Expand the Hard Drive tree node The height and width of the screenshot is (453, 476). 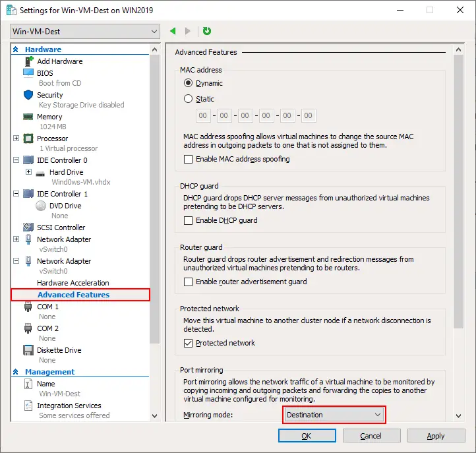pyautogui.click(x=28, y=172)
